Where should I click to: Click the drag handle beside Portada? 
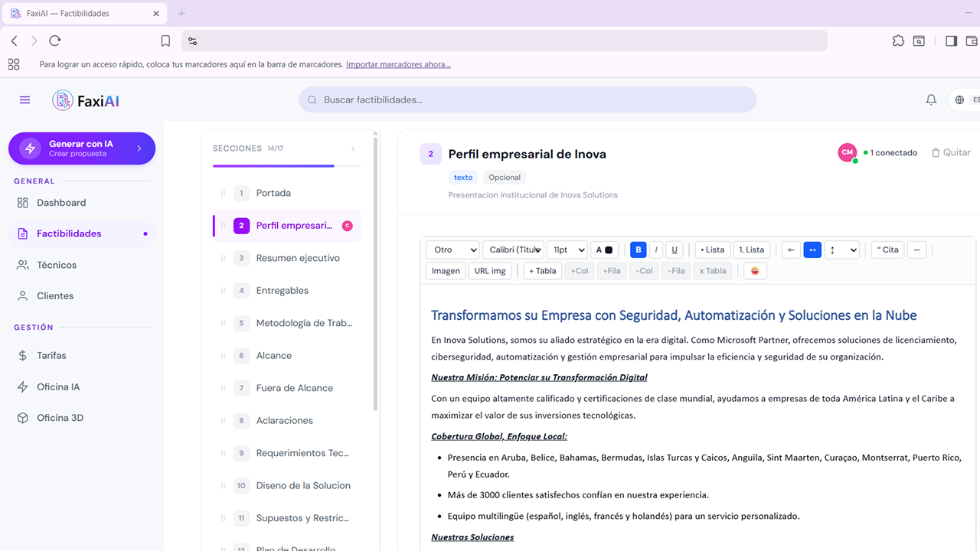(224, 193)
